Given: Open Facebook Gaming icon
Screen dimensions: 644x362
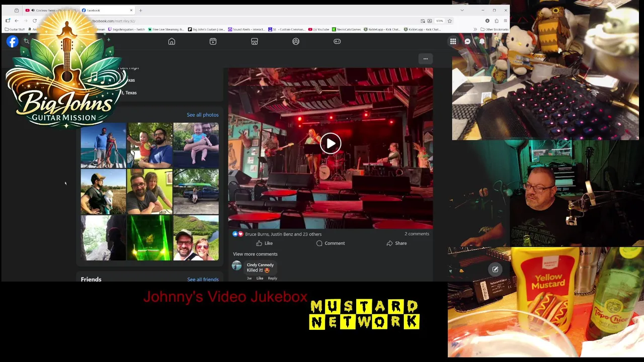Looking at the screenshot, I should 337,42.
